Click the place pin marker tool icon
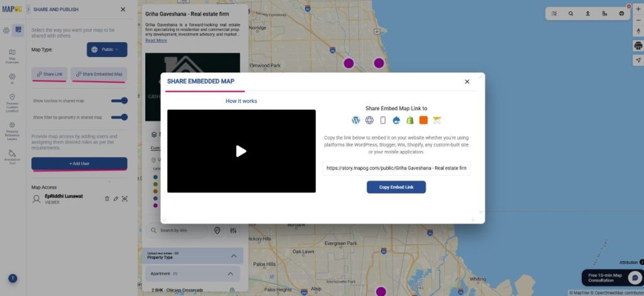The image size is (644, 296). coord(588,14)
